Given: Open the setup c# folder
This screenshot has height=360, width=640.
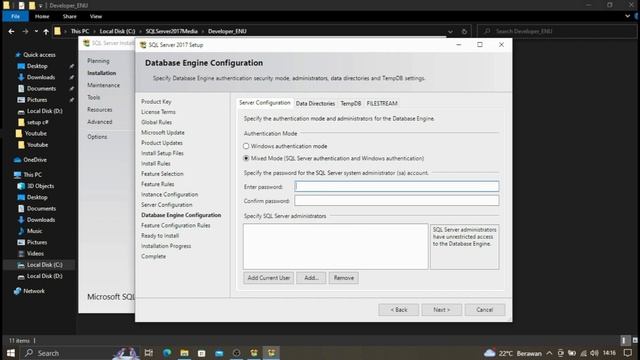Looking at the screenshot, I should point(37,122).
